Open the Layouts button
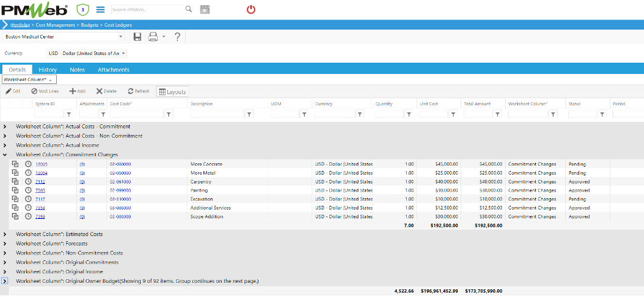The width and height of the screenshot is (644, 297). (x=172, y=92)
